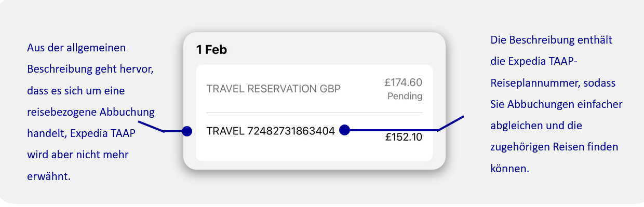
Task: Click the £174.60 amount
Action: coord(403,82)
